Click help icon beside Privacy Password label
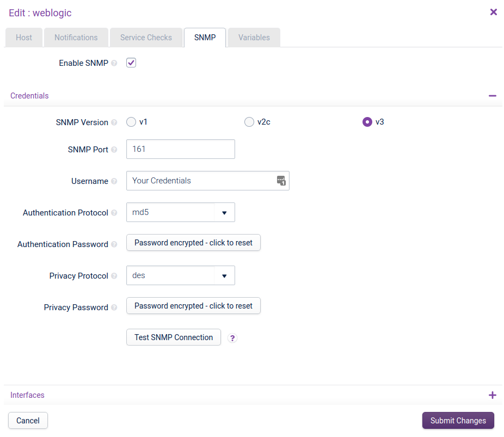This screenshot has height=437, width=504. [x=114, y=307]
